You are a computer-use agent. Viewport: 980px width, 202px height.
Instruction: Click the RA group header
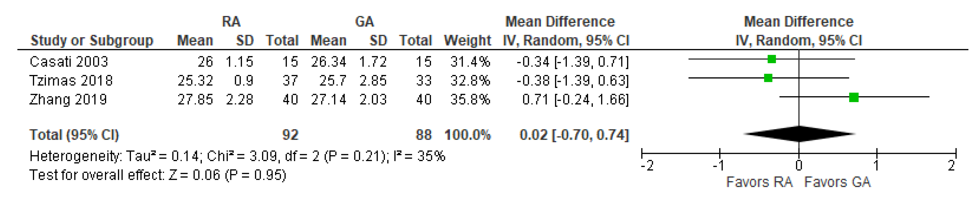231,22
